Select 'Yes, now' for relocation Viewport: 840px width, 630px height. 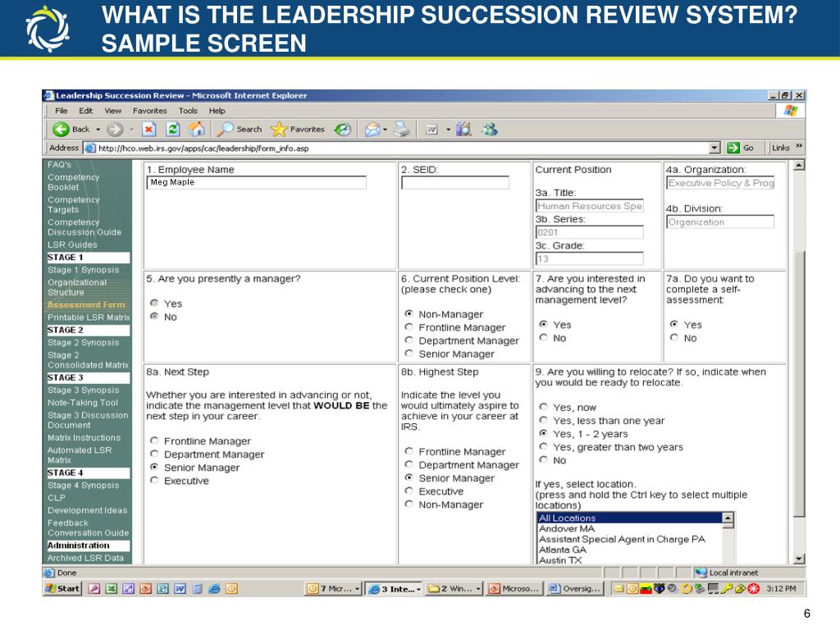click(543, 407)
